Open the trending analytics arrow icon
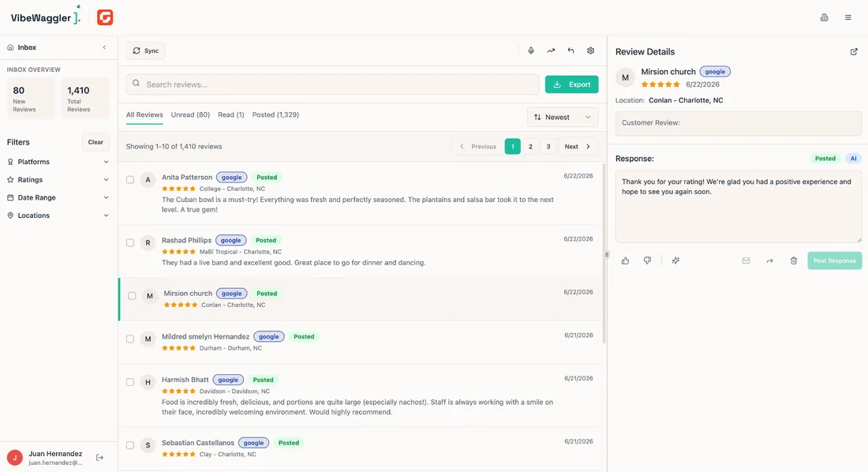Screen dimensions: 868x472 click(551, 51)
